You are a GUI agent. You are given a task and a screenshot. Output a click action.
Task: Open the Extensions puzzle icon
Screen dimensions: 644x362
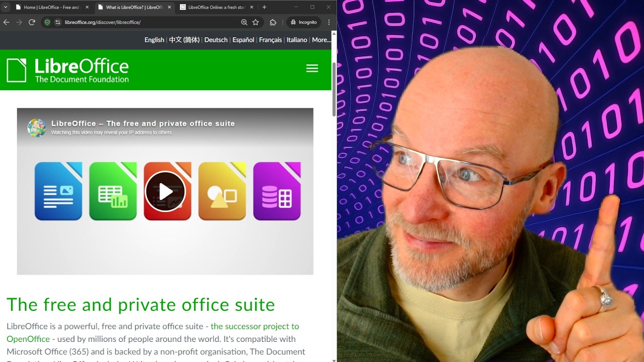[273, 22]
